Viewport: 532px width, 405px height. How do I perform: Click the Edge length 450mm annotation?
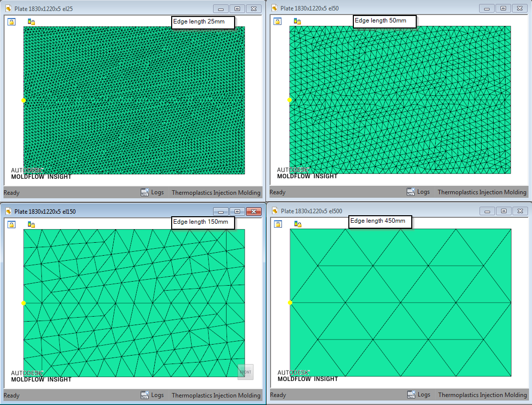[x=380, y=222]
